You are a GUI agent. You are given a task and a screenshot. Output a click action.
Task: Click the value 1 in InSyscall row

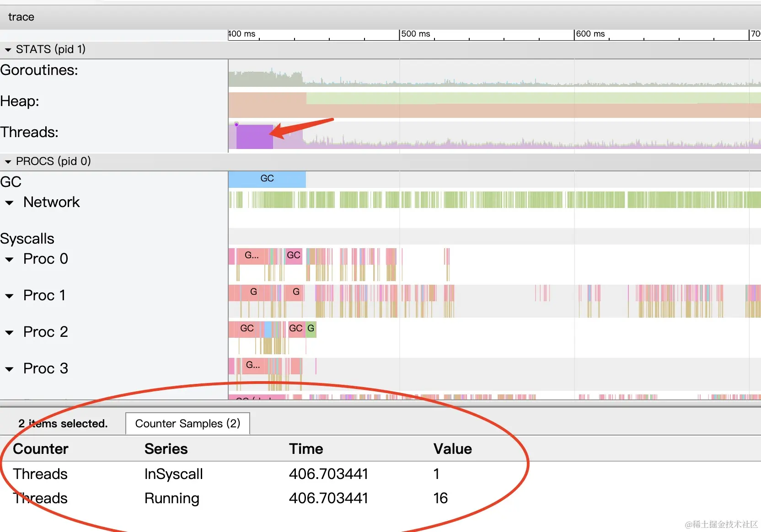tap(437, 474)
